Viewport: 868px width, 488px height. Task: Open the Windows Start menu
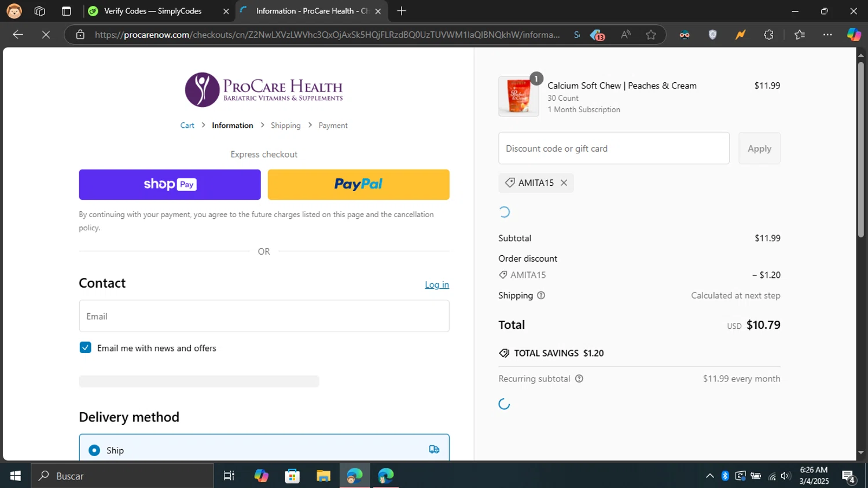click(15, 476)
